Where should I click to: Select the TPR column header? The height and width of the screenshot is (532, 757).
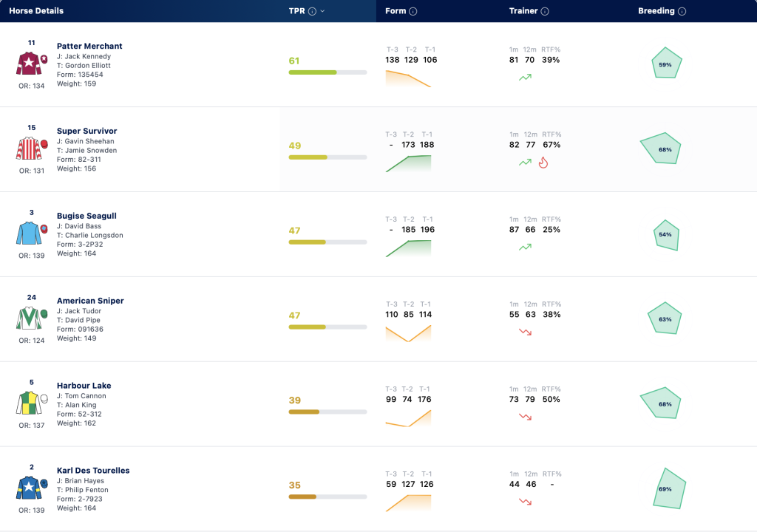tap(297, 10)
